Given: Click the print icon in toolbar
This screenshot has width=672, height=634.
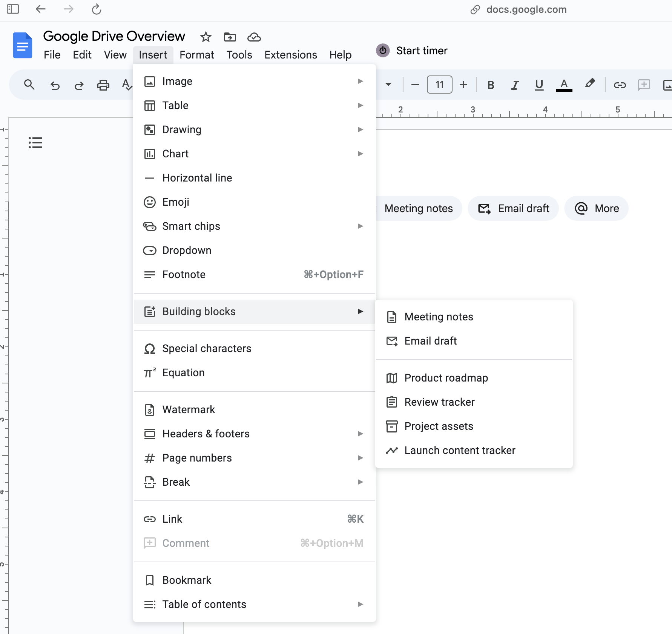Looking at the screenshot, I should click(103, 85).
